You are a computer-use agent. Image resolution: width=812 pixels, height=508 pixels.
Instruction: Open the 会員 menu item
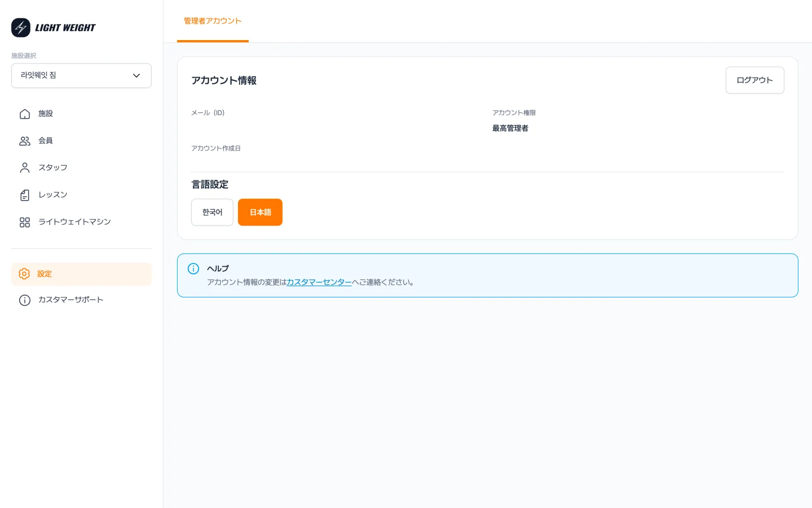click(x=81, y=141)
